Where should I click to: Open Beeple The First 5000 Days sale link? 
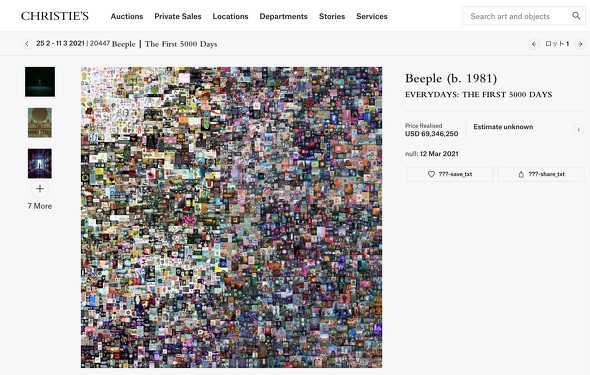(x=164, y=44)
